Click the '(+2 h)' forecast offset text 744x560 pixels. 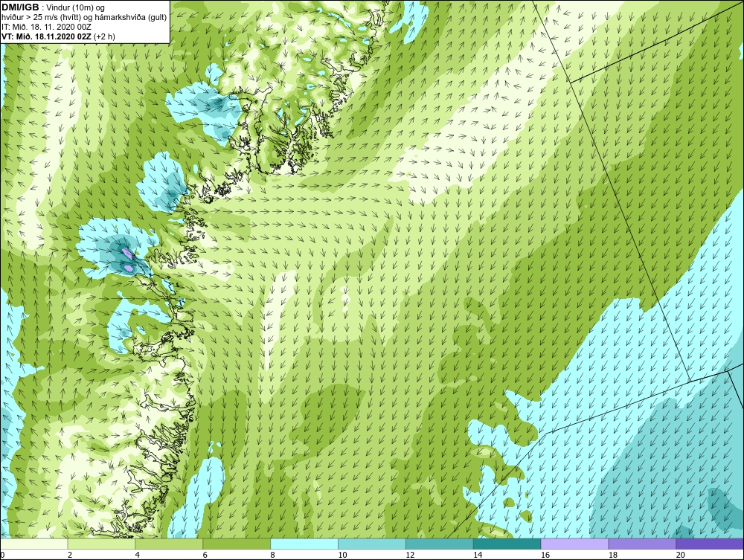(x=104, y=36)
